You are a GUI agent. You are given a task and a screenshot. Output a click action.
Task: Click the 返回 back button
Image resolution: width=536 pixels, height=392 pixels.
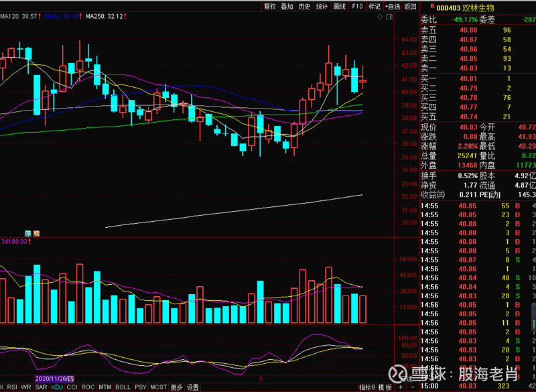coord(410,7)
